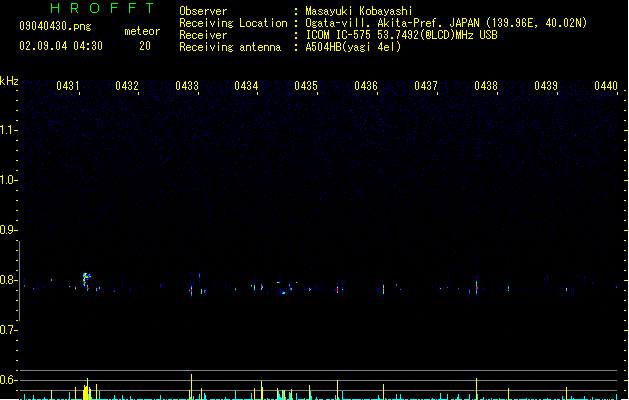Click the 1.0 kHz axis label
This screenshot has height=400, width=629.
[x=8, y=180]
